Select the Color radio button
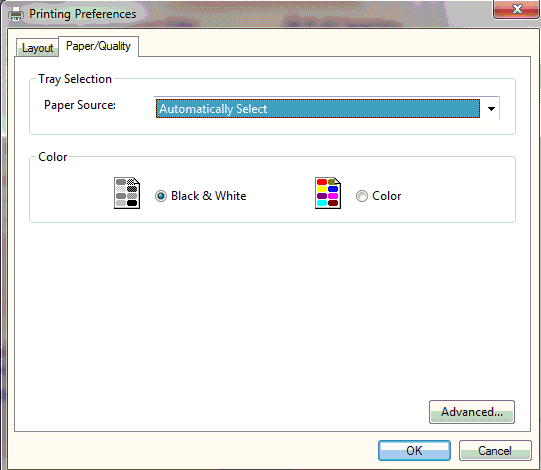 (362, 196)
